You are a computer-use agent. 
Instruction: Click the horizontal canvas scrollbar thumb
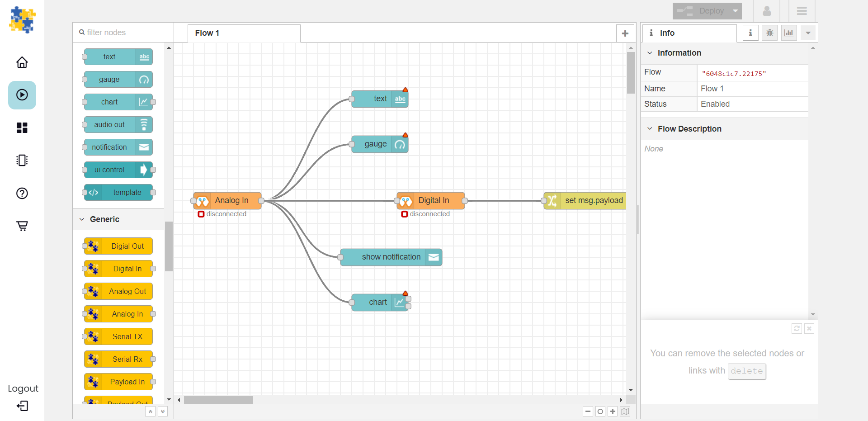(x=218, y=400)
